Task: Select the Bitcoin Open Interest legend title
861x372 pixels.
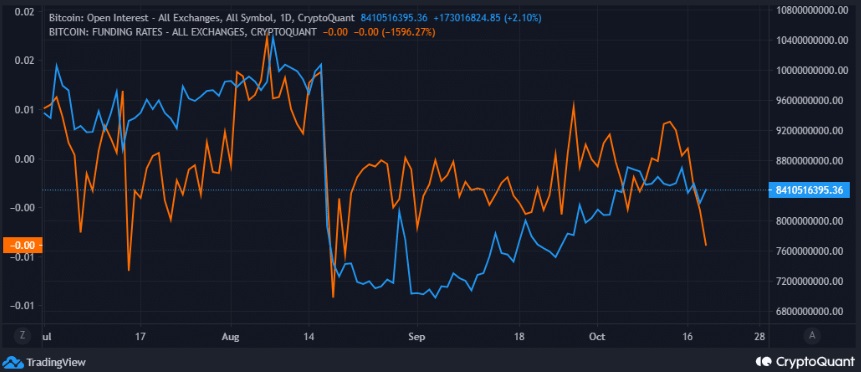Action: [202, 18]
